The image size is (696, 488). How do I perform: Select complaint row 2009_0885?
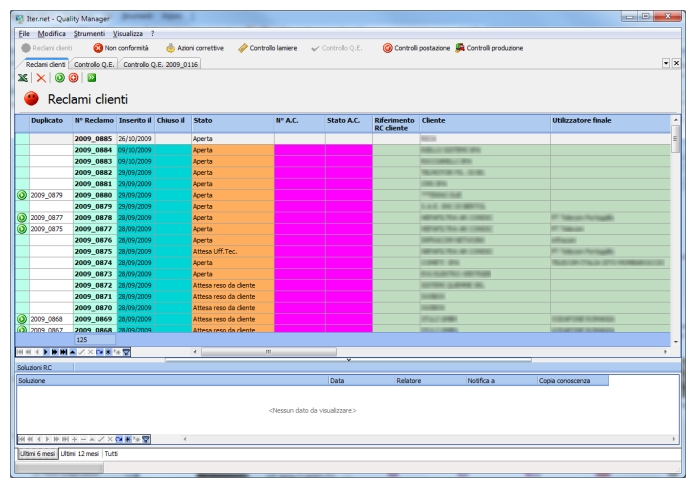[x=343, y=139]
